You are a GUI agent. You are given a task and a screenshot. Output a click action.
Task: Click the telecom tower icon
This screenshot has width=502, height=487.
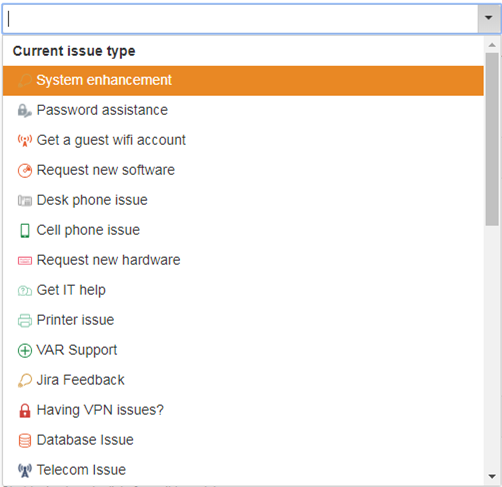pyautogui.click(x=25, y=470)
